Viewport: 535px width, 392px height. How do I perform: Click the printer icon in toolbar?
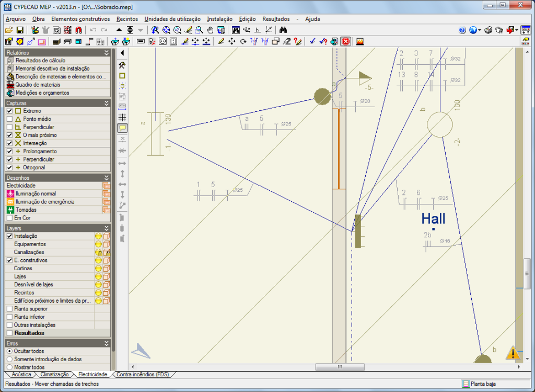[x=488, y=30]
